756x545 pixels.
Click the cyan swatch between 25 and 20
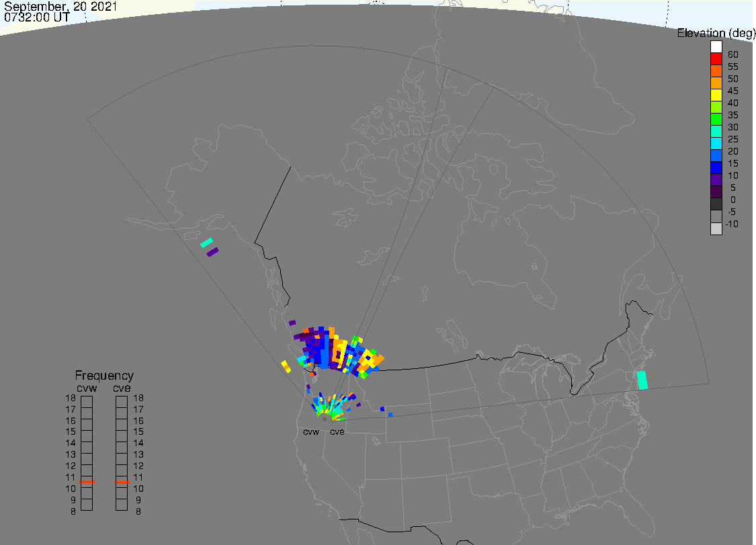pos(716,143)
